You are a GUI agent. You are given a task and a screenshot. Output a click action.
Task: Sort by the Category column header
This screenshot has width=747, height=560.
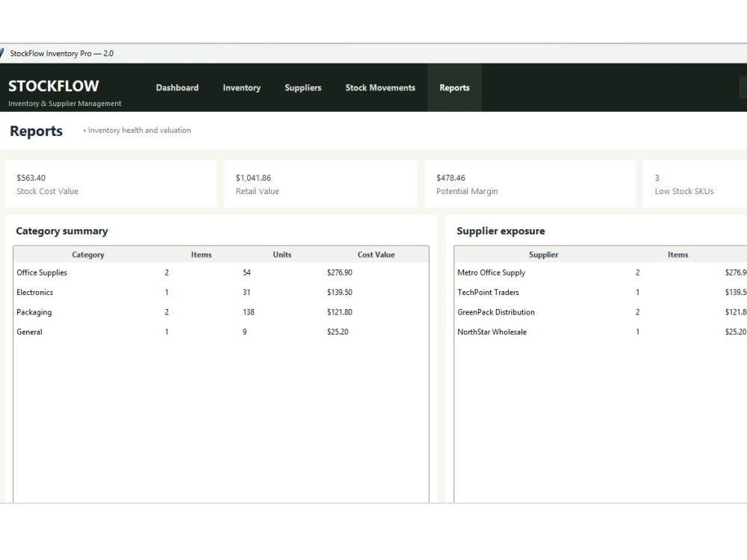pos(88,255)
